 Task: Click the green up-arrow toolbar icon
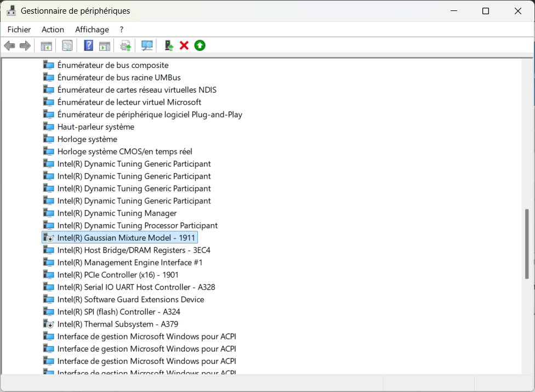[200, 46]
